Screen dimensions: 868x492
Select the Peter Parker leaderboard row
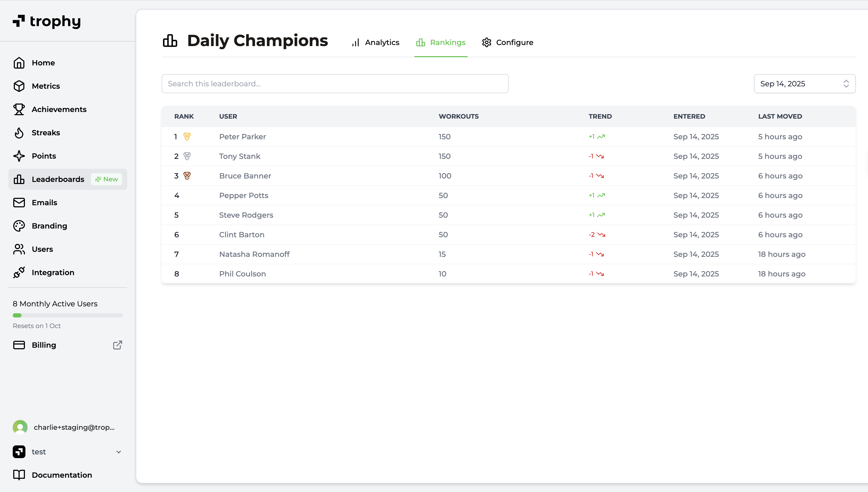(x=509, y=137)
